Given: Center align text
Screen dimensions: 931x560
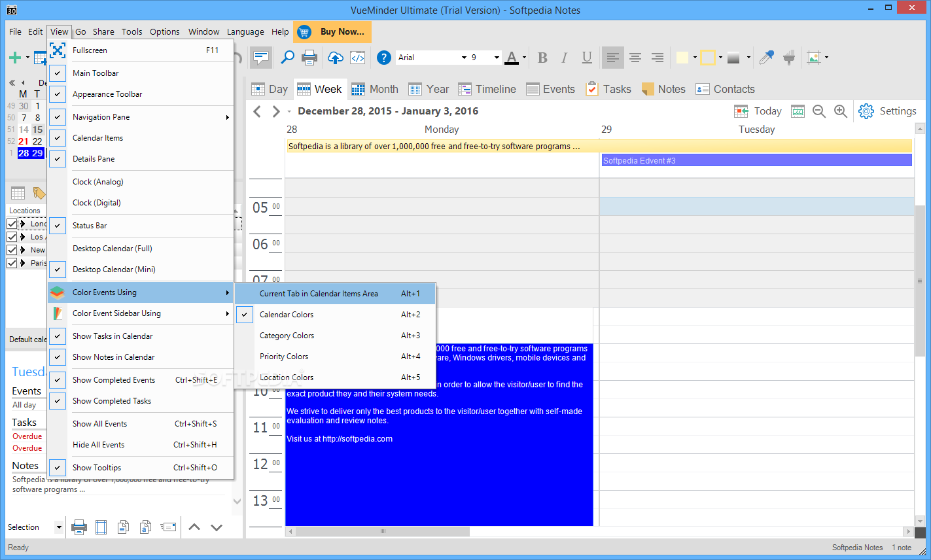Looking at the screenshot, I should [635, 58].
